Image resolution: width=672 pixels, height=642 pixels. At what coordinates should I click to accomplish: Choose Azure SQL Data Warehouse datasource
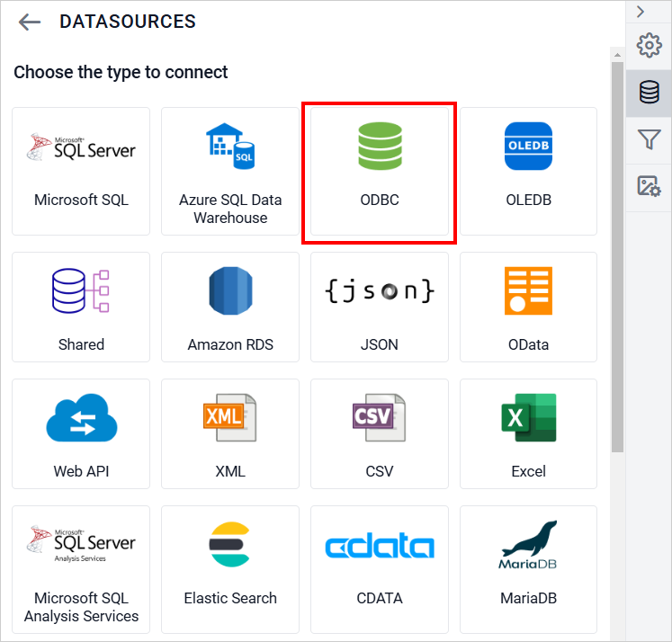(x=230, y=171)
